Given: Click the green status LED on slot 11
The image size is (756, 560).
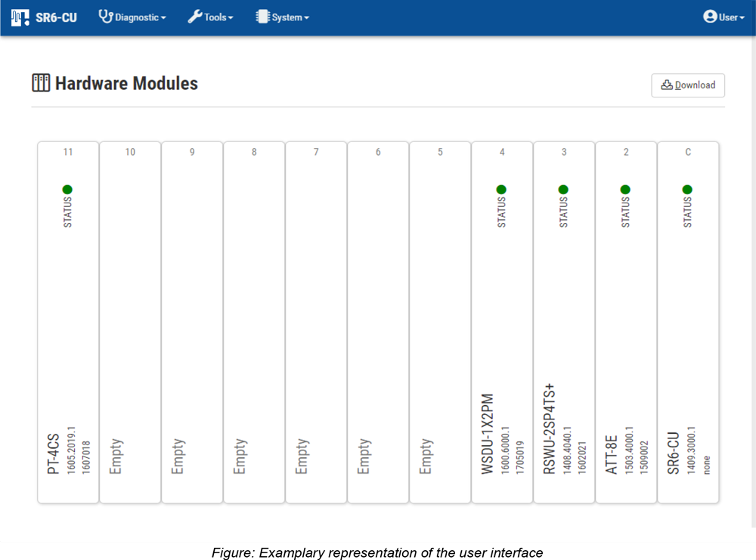Looking at the screenshot, I should click(x=67, y=190).
